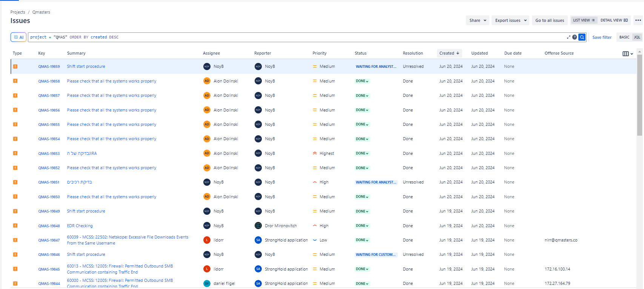Open issue key QMAS-19859
The image size is (644, 289).
49,66
